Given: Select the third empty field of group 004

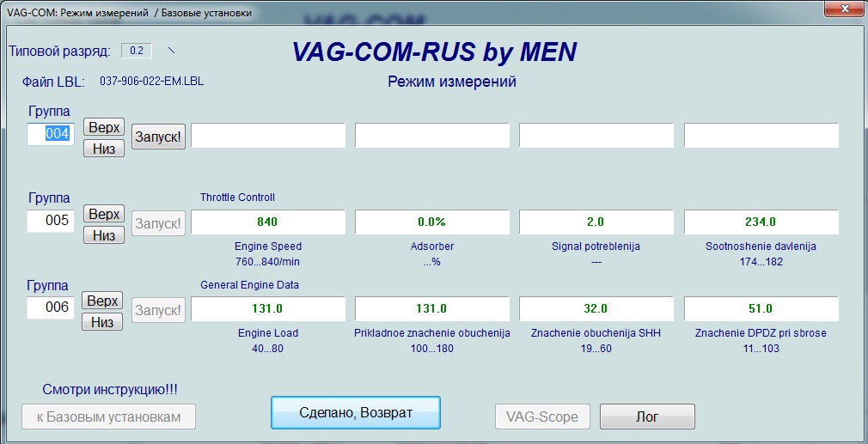Looking at the screenshot, I should (x=596, y=136).
